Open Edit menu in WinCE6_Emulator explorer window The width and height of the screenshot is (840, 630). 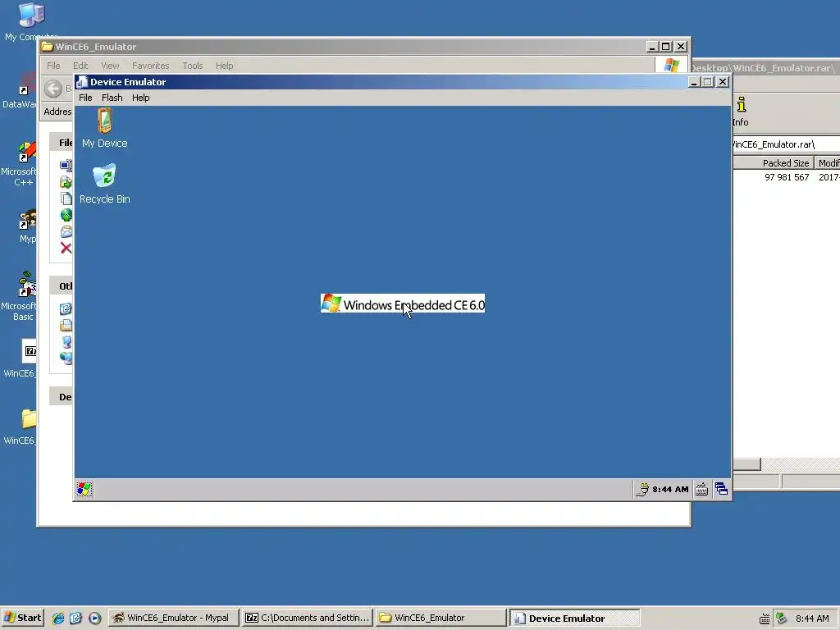80,66
